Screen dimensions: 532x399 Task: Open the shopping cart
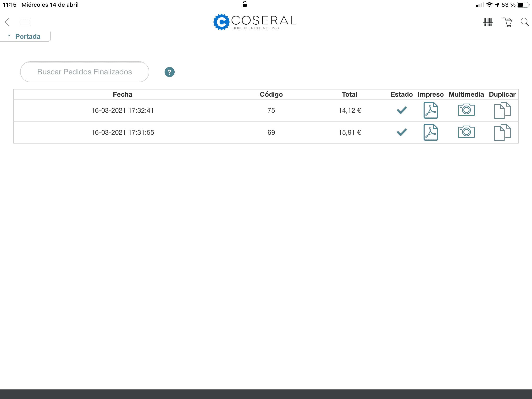[507, 22]
